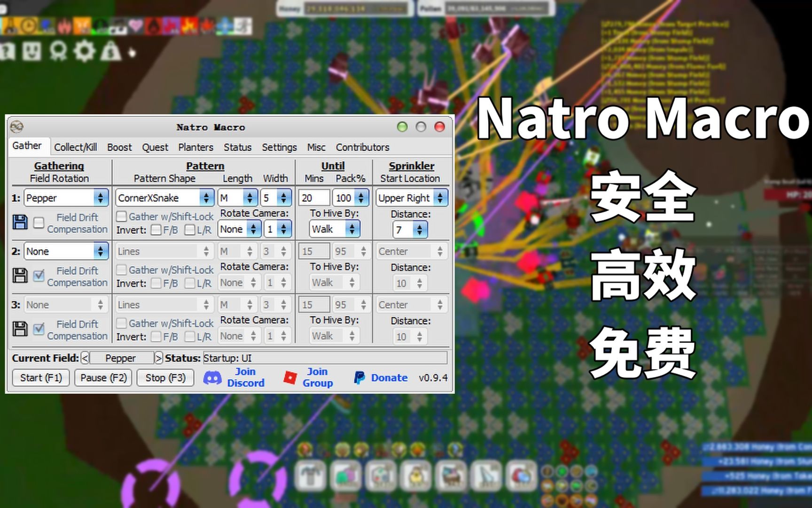The height and width of the screenshot is (508, 812).
Task: Uncheck Field Drift Compensation for field 2
Action: tap(39, 277)
